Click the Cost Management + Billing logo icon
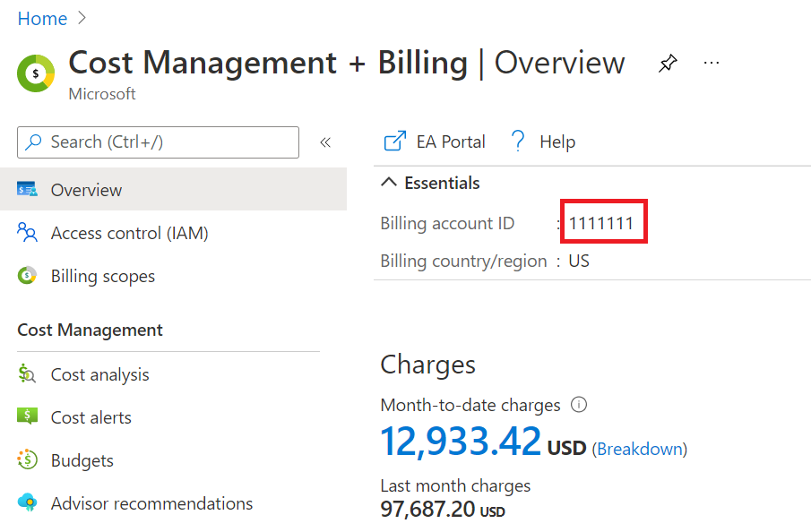811x532 pixels. pyautogui.click(x=36, y=73)
